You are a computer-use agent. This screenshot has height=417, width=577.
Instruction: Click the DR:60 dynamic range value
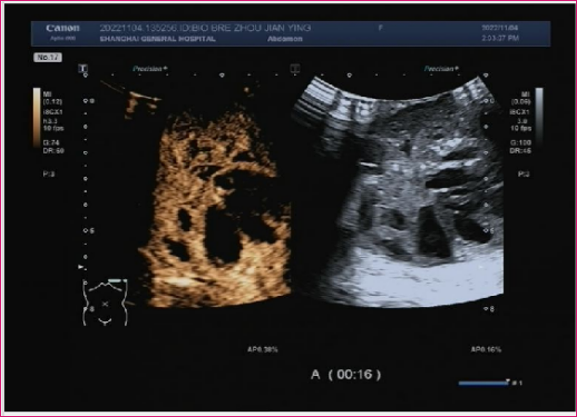53,151
